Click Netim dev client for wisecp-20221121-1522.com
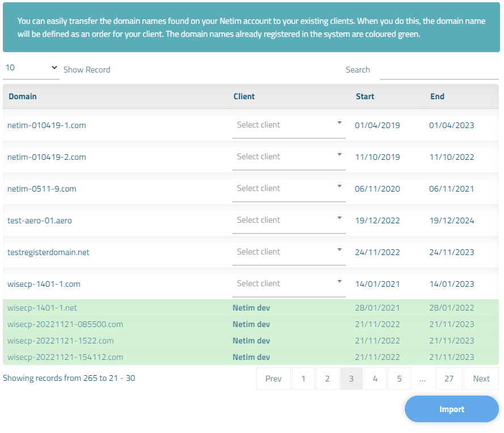This screenshot has width=504, height=433. (x=251, y=341)
